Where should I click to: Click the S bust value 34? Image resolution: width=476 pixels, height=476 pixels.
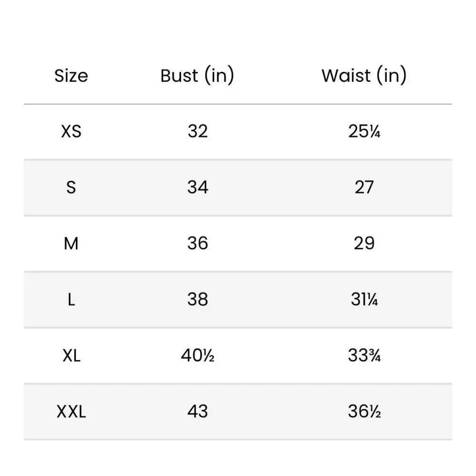[x=198, y=188]
